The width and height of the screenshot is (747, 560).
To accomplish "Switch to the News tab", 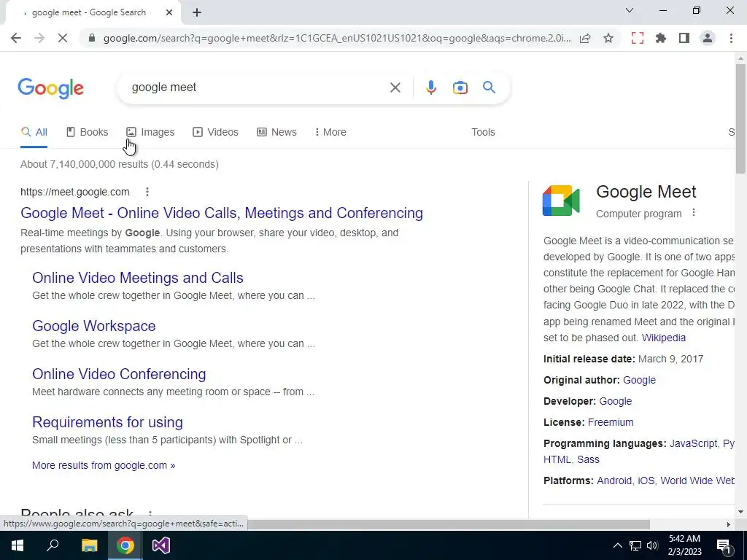I will coord(276,133).
